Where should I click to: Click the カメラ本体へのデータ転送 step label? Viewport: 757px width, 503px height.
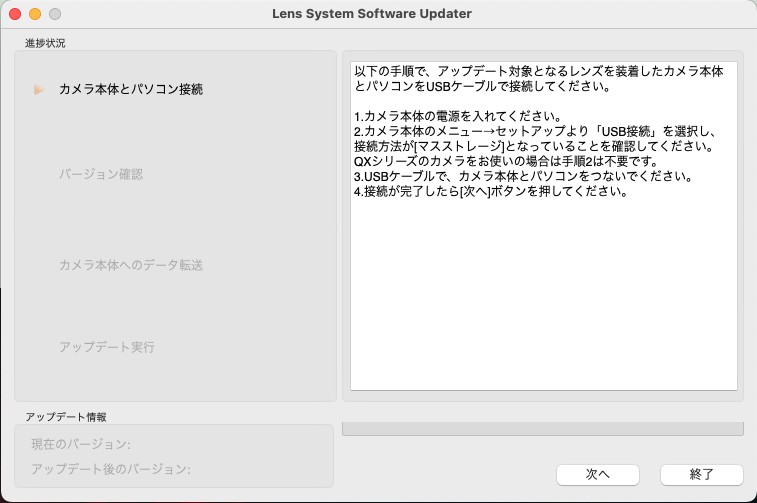pyautogui.click(x=131, y=265)
